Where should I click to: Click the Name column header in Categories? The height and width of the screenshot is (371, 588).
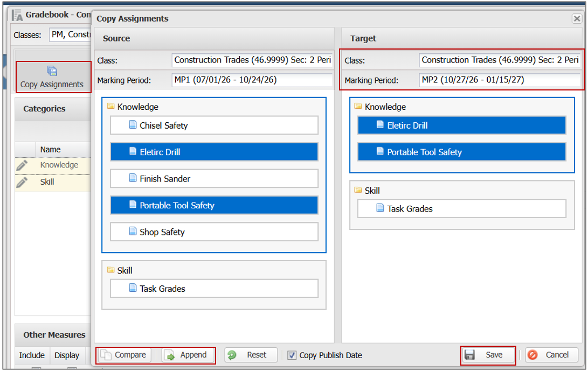pyautogui.click(x=63, y=150)
